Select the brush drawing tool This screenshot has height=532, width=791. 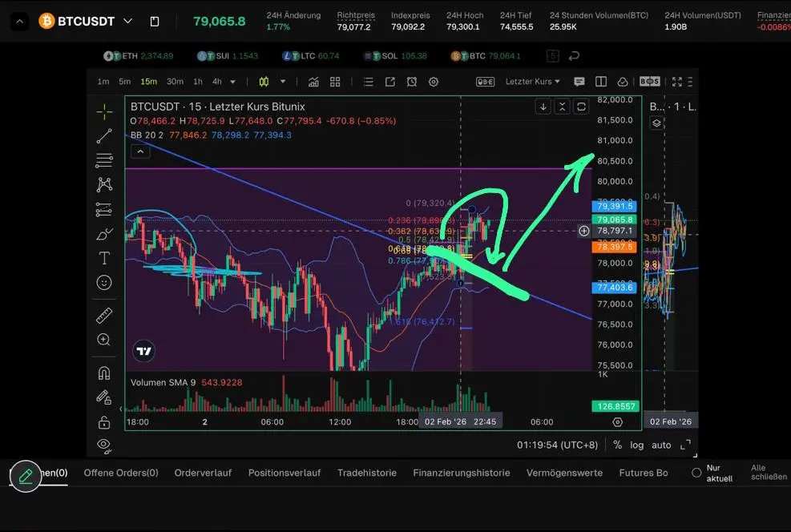pos(104,234)
